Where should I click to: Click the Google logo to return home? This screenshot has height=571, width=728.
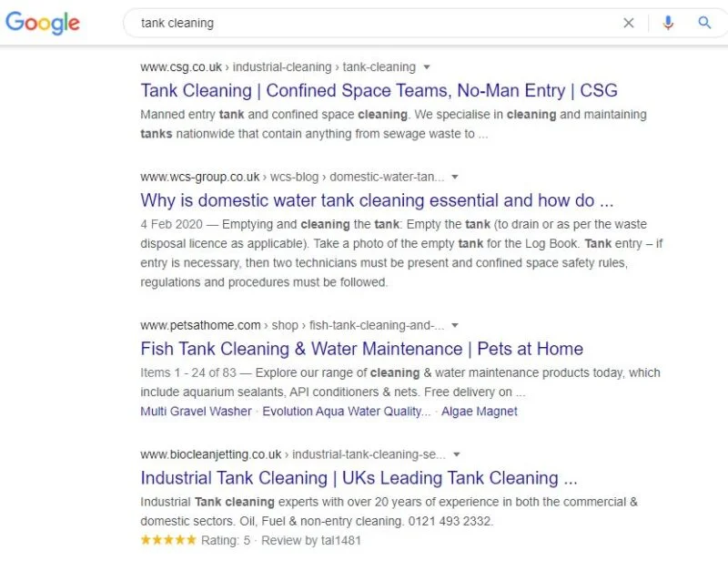pos(42,23)
